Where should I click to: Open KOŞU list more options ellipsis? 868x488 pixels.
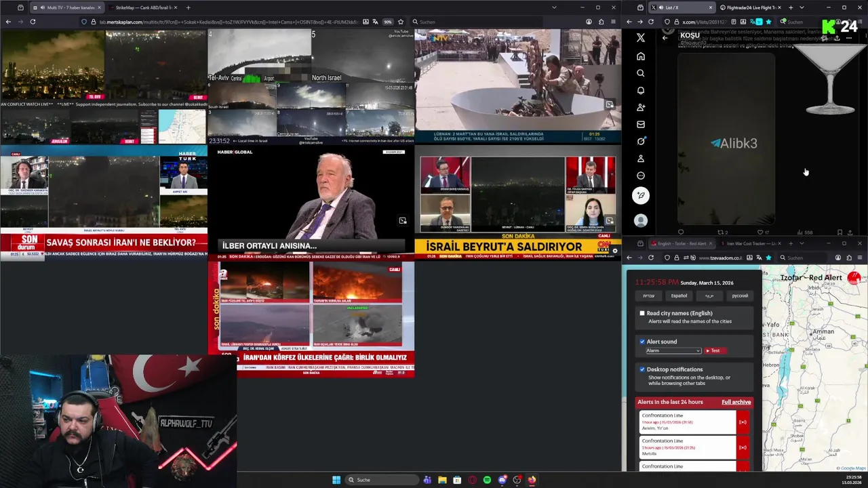(x=849, y=38)
